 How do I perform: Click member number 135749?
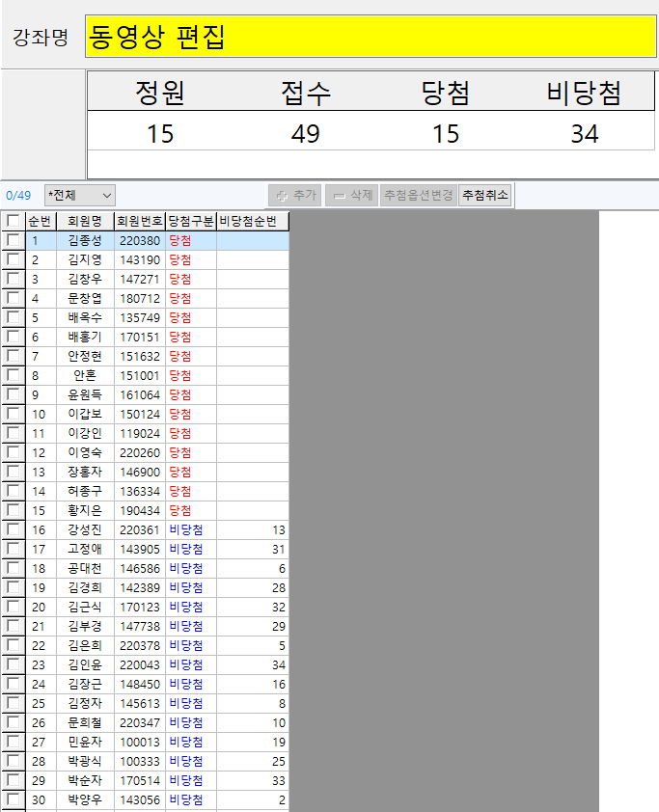pyautogui.click(x=140, y=318)
